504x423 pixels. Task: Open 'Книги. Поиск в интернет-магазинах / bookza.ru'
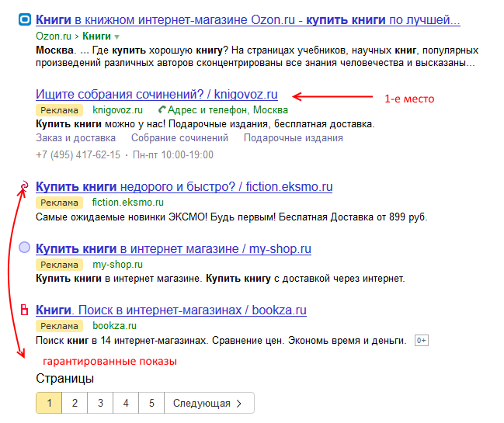171,310
